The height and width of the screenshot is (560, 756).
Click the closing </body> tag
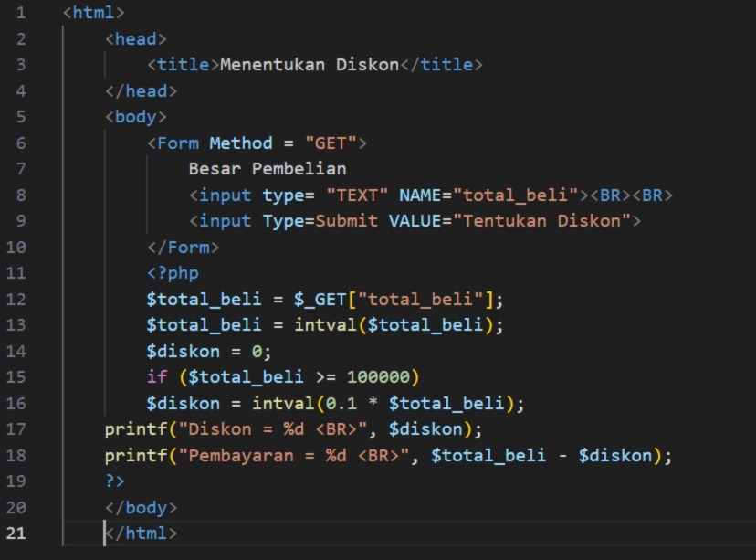coord(141,507)
